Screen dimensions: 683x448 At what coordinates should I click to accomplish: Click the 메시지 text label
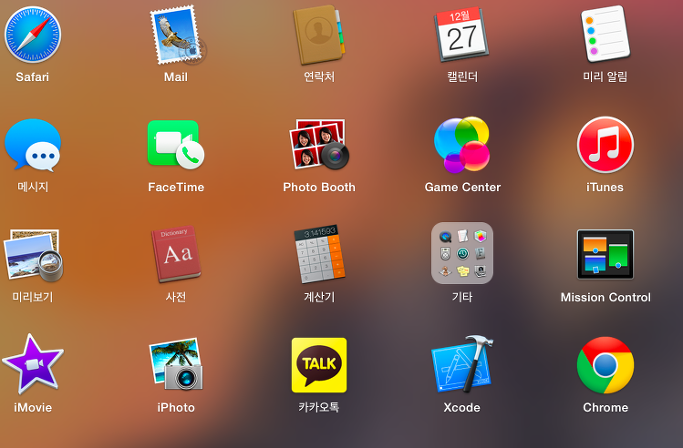[33, 187]
